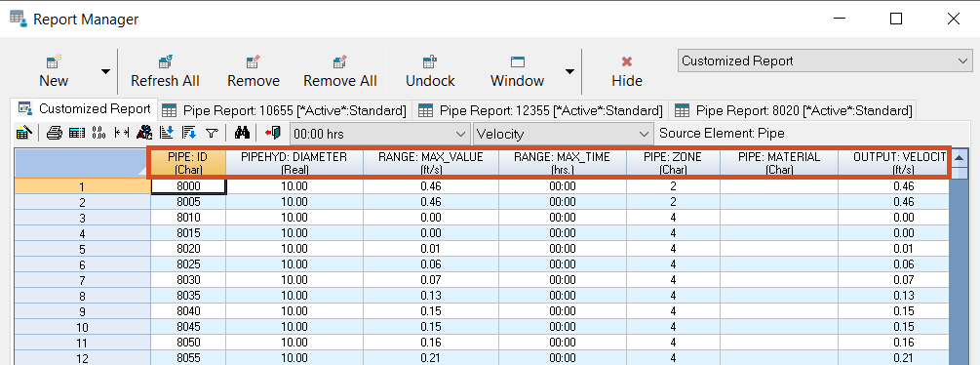The height and width of the screenshot is (365, 980).
Task: Select row header number 5
Action: (83, 249)
